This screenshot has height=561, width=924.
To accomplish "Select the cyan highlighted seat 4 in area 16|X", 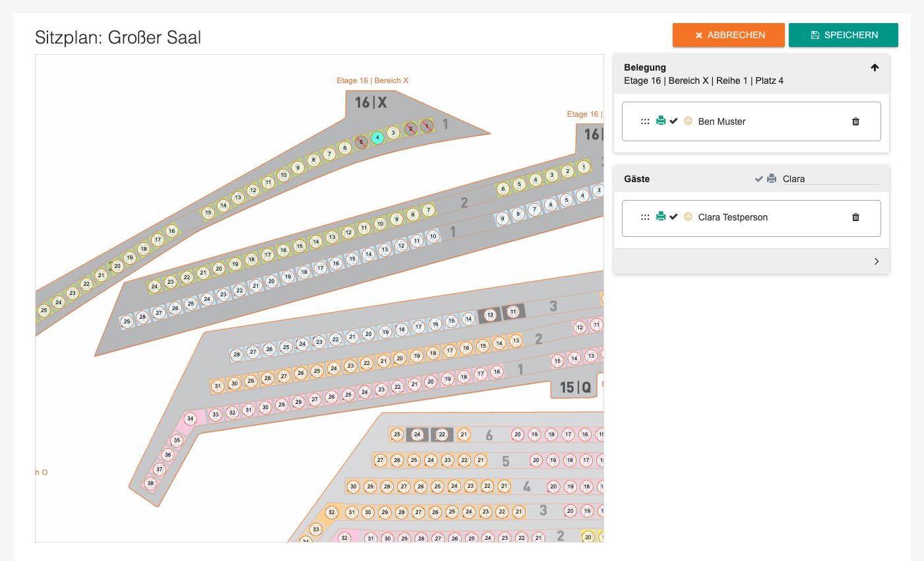I will (377, 138).
